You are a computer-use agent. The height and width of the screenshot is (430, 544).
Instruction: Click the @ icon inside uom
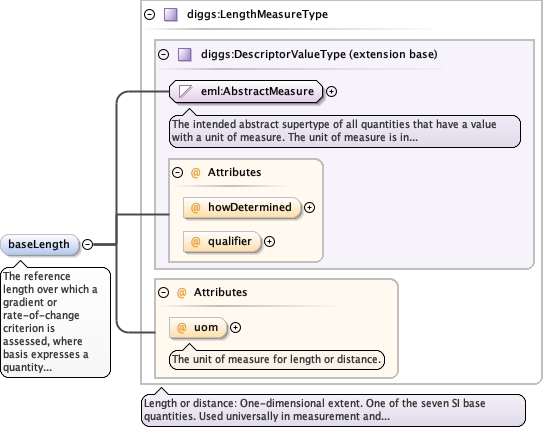tap(181, 328)
